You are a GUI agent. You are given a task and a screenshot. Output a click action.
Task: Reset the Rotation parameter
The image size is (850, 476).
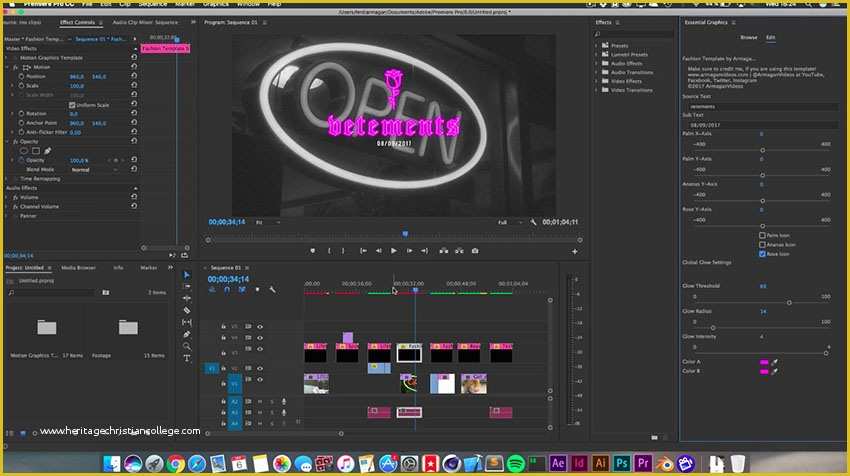point(134,113)
